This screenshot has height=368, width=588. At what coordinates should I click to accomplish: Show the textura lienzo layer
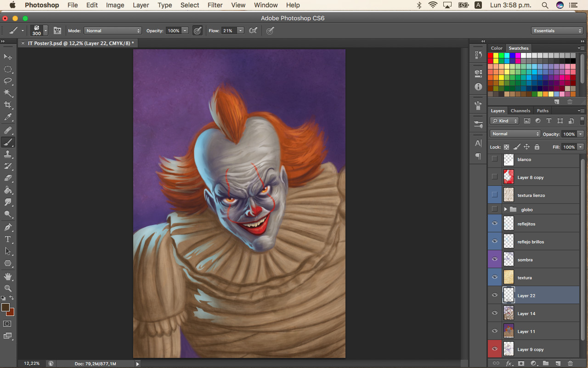495,195
